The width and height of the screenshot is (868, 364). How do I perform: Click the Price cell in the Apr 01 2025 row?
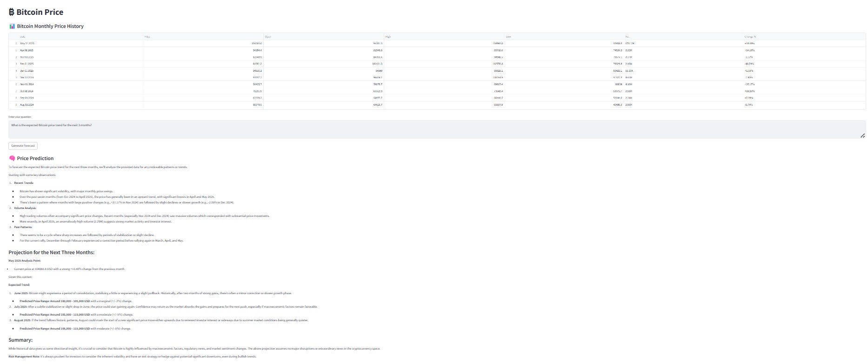[203, 50]
